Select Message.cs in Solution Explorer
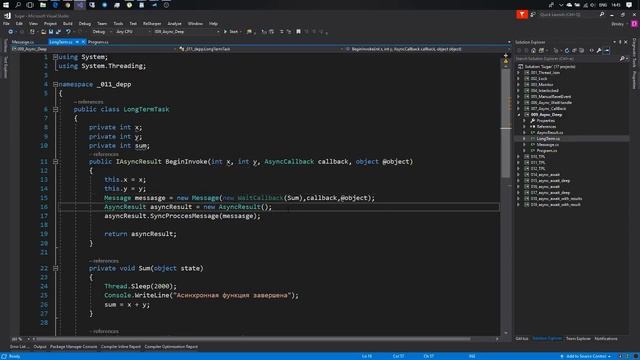The height and width of the screenshot is (360, 640). coord(548,144)
